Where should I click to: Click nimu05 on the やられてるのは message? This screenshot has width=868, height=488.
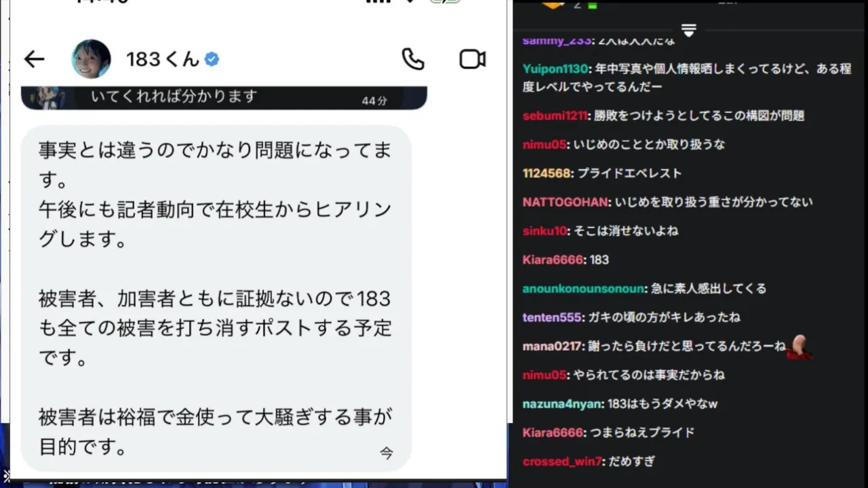tap(545, 375)
